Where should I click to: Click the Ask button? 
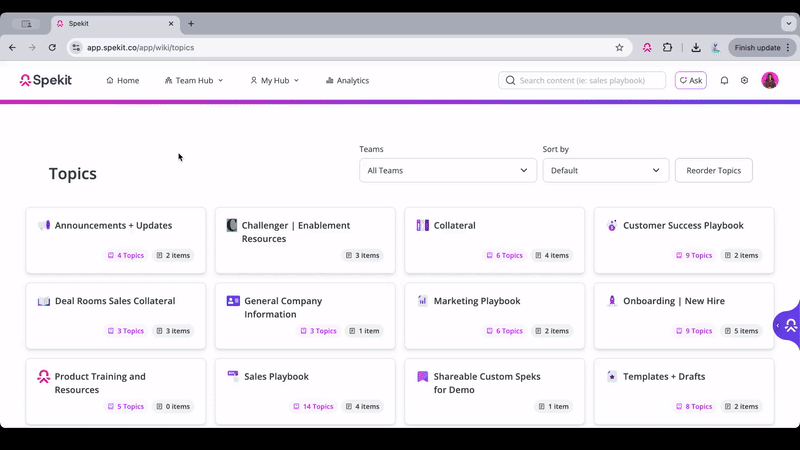[690, 80]
